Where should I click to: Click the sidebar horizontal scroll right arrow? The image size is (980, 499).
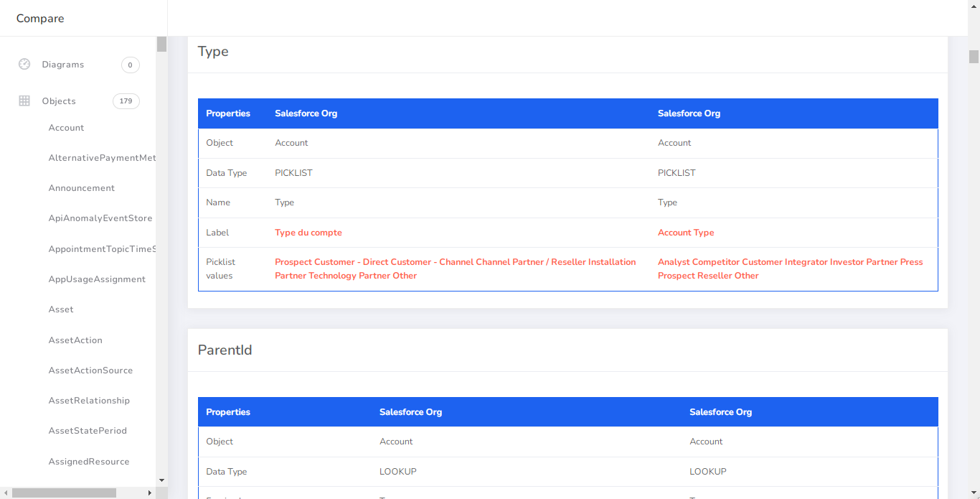pyautogui.click(x=150, y=493)
